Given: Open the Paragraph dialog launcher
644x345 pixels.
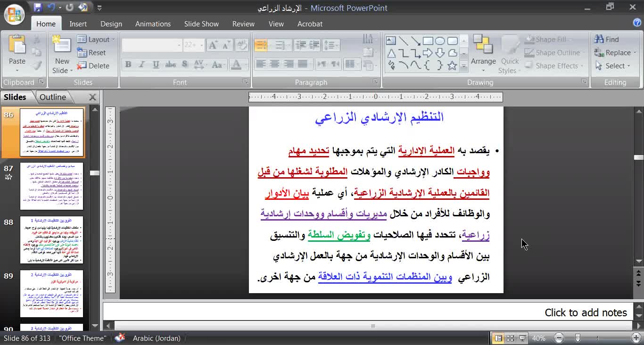Looking at the screenshot, I should point(375,82).
